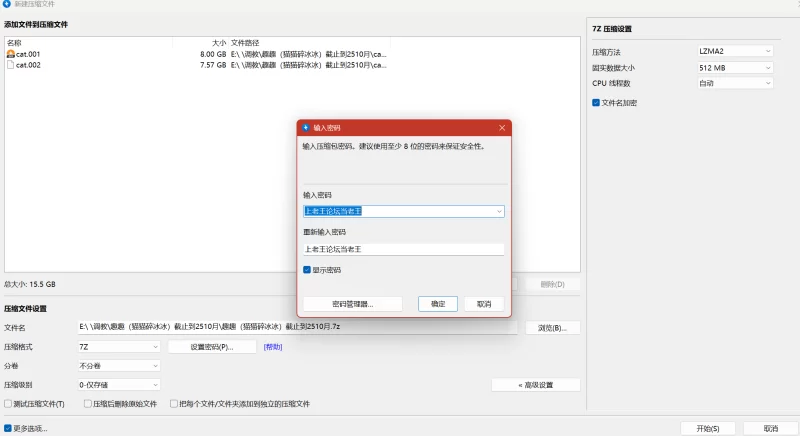This screenshot has height=436, width=800.
Task: Open the 分卷 不分卷 dropdown
Action: pyautogui.click(x=119, y=366)
